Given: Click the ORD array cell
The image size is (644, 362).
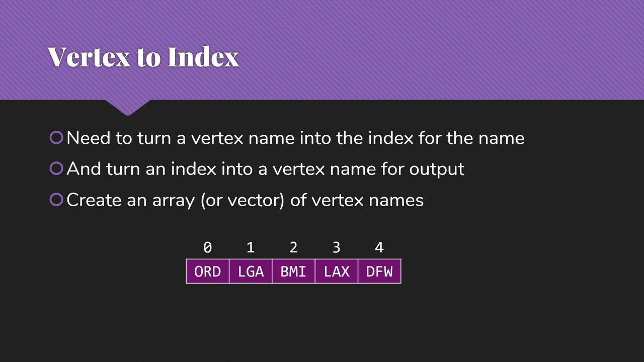Looking at the screenshot, I should 207,271.
